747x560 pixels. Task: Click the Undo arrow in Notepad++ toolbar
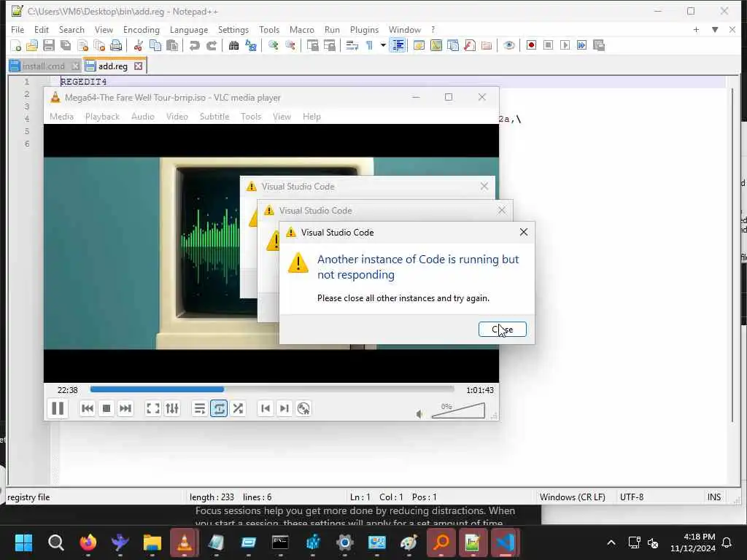pyautogui.click(x=194, y=46)
